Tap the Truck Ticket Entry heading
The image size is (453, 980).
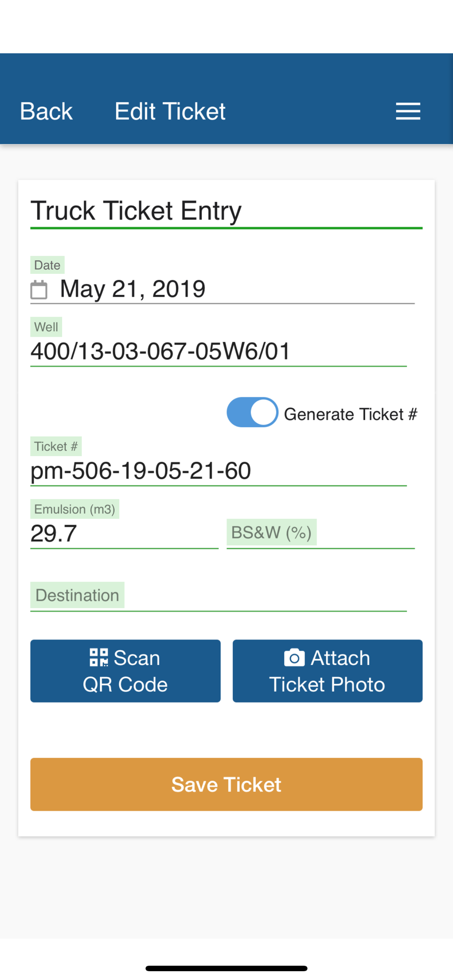pyautogui.click(x=136, y=211)
